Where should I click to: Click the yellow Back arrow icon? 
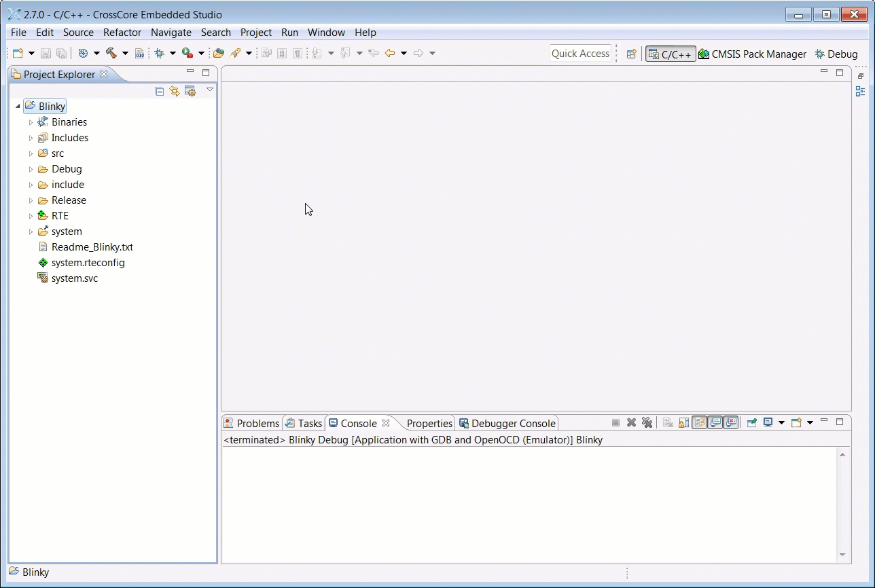pyautogui.click(x=390, y=53)
